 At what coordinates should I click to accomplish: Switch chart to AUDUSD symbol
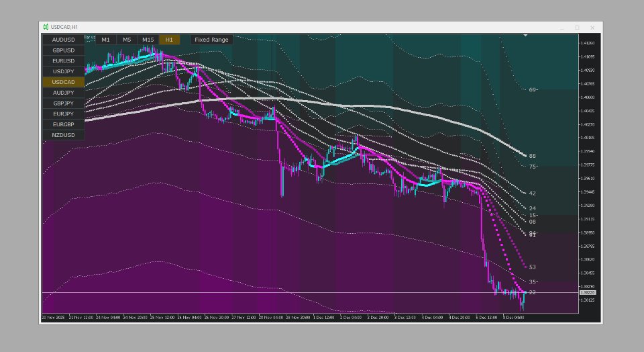pos(64,40)
